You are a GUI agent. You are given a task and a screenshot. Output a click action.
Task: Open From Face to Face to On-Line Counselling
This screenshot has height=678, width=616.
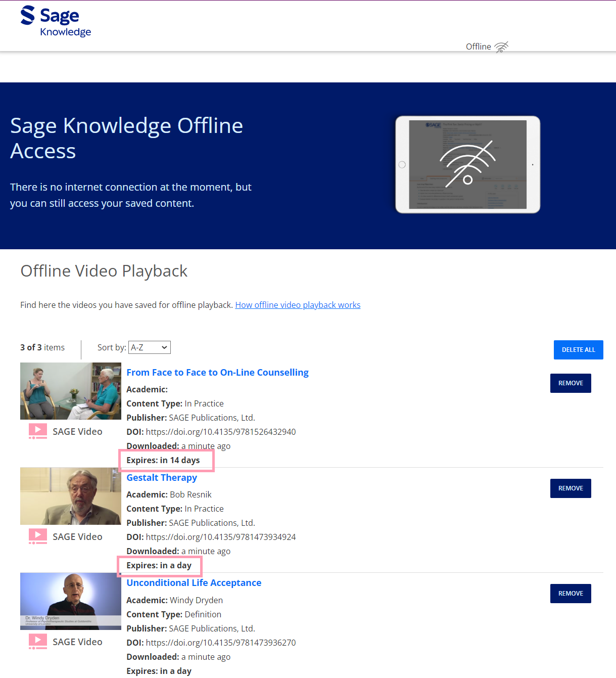click(217, 373)
